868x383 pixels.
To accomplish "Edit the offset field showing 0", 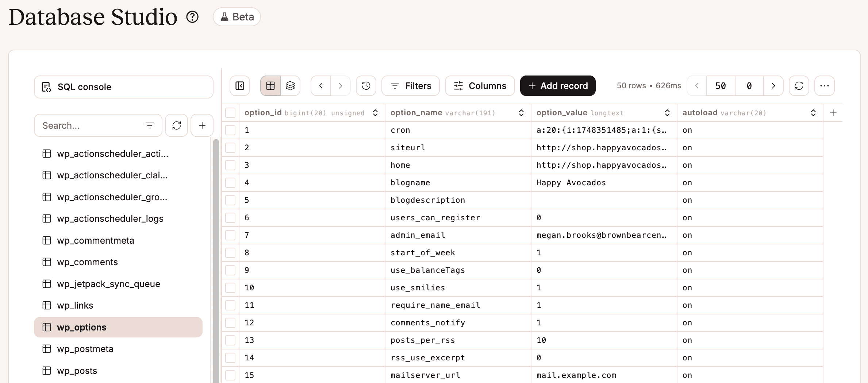I will [749, 86].
